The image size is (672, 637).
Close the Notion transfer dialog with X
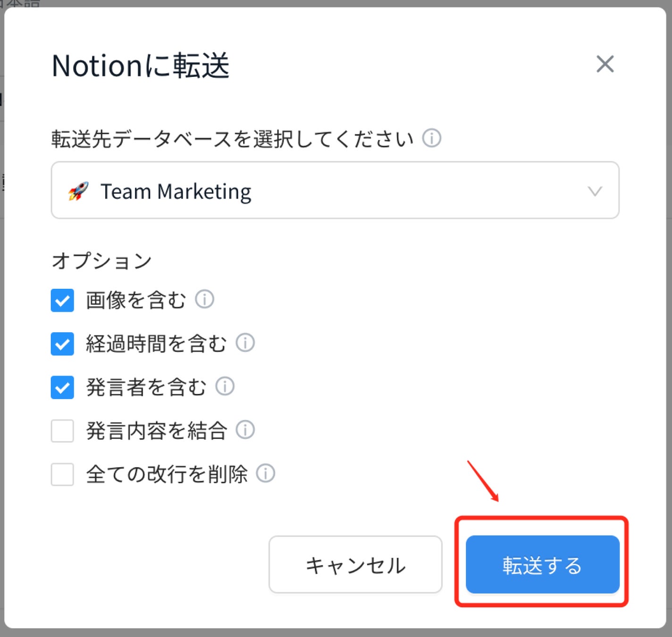[x=605, y=64]
